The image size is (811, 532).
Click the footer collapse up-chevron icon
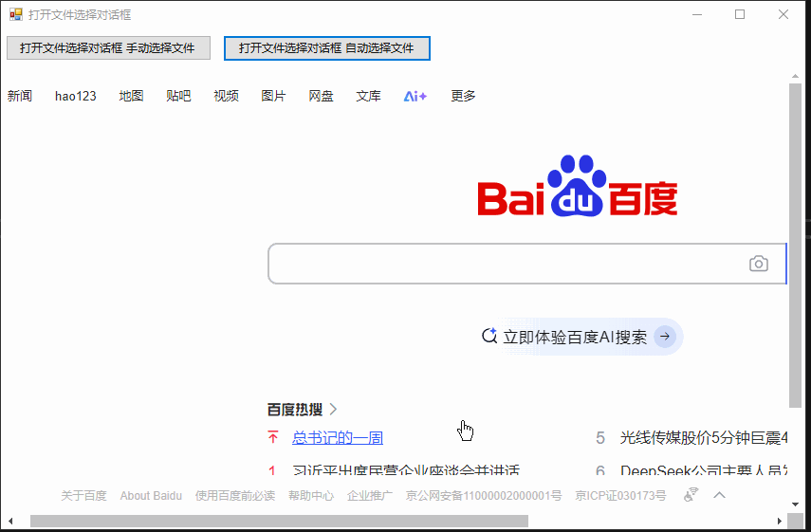click(x=719, y=495)
